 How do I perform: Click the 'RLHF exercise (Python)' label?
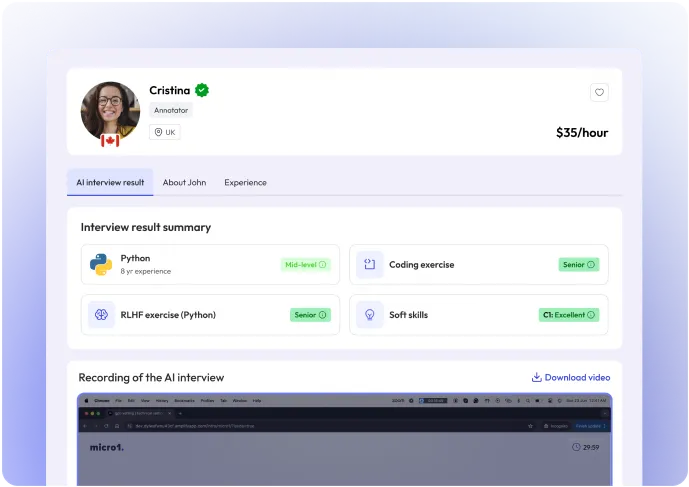(x=168, y=315)
